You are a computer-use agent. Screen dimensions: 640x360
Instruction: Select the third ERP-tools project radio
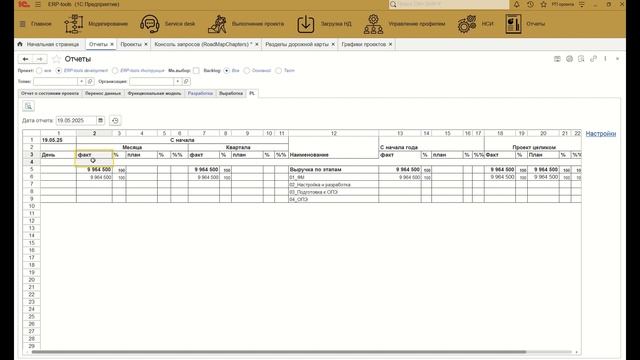[x=115, y=71]
